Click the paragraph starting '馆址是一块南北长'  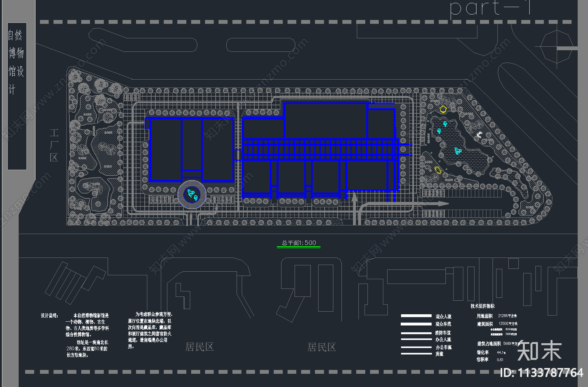[87, 348]
